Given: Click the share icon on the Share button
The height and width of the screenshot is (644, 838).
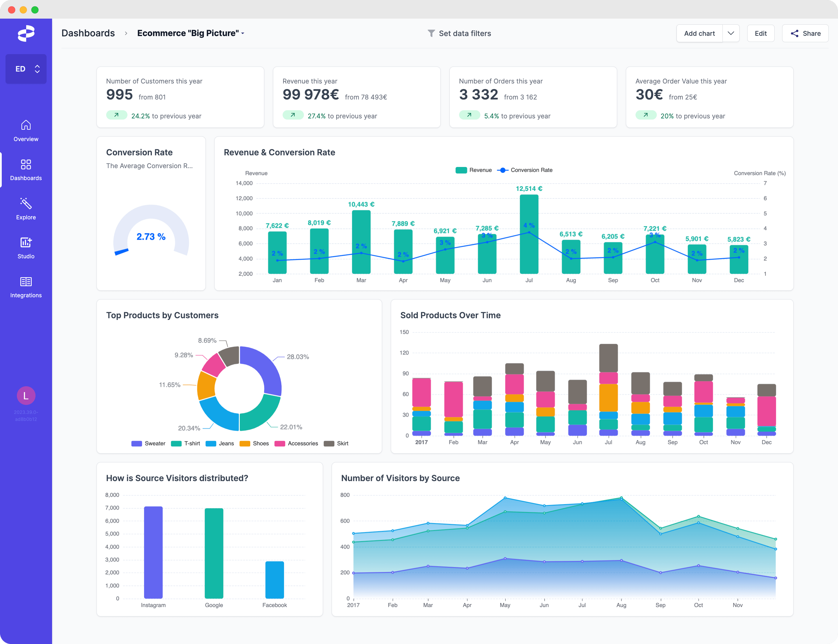Looking at the screenshot, I should [794, 33].
